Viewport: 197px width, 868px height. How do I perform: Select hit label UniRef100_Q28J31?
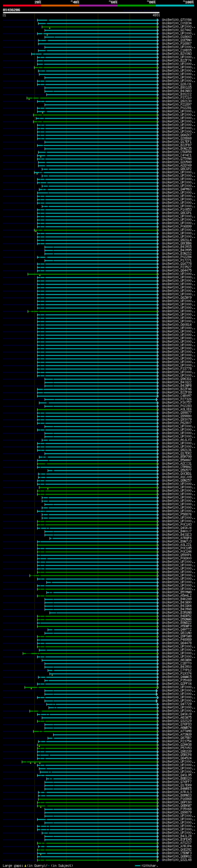pos(177,84)
